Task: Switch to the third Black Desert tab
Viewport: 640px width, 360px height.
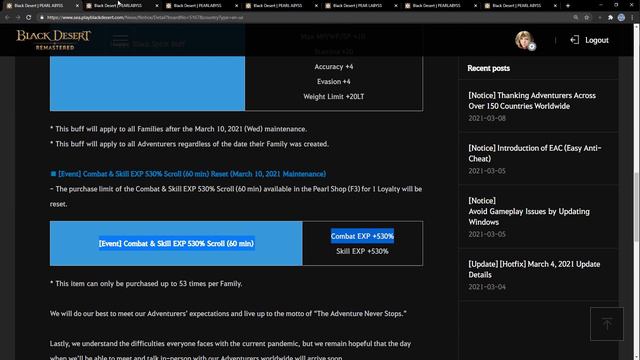Action: (x=198, y=6)
